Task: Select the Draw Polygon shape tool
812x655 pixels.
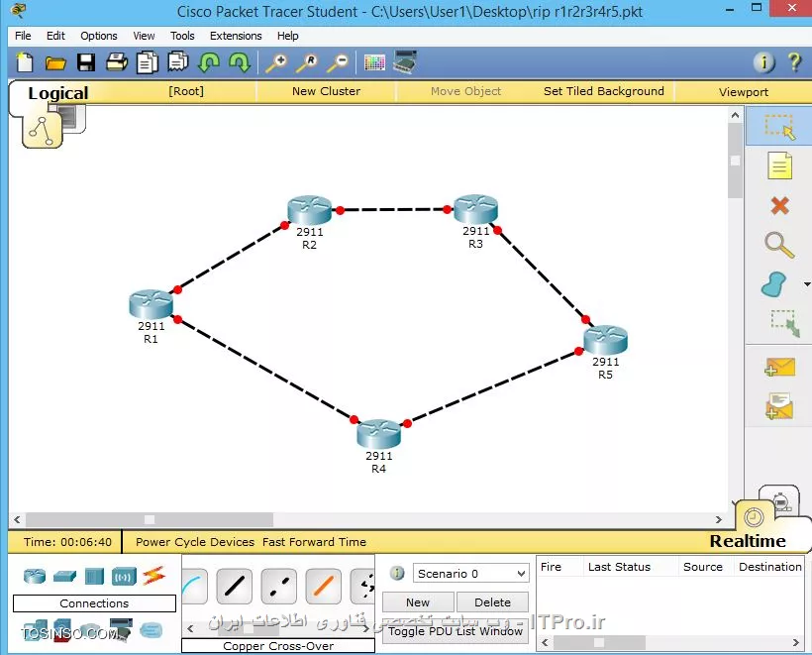Action: click(x=774, y=284)
